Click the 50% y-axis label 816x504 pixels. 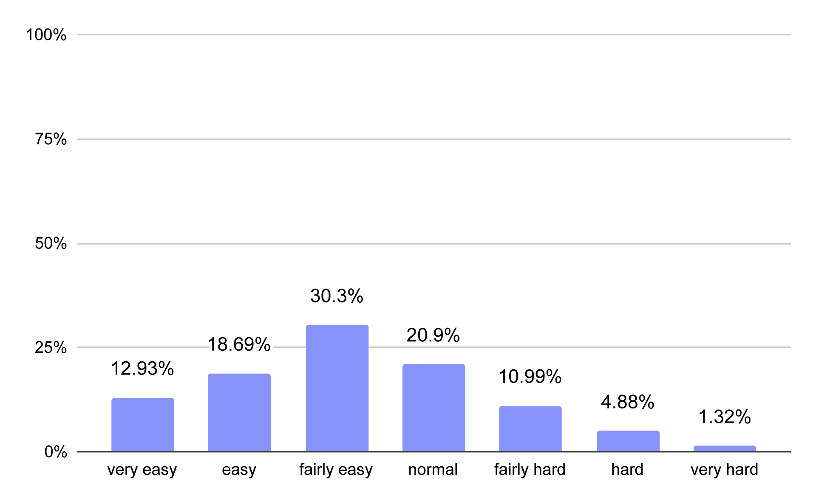pos(51,244)
